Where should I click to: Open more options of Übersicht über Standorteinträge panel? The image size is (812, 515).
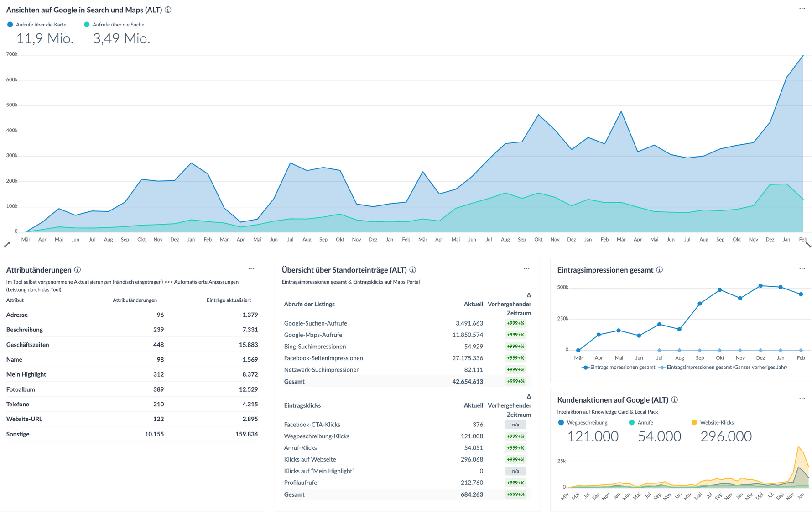coord(526,268)
